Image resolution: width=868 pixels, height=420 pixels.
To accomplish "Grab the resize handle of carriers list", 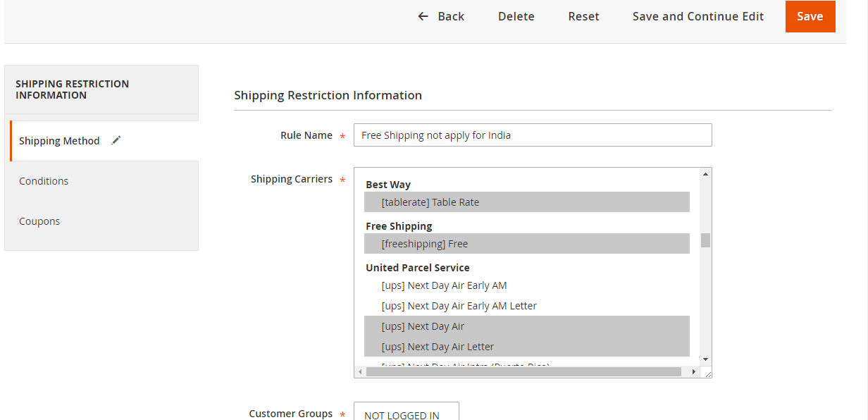I will tap(707, 373).
